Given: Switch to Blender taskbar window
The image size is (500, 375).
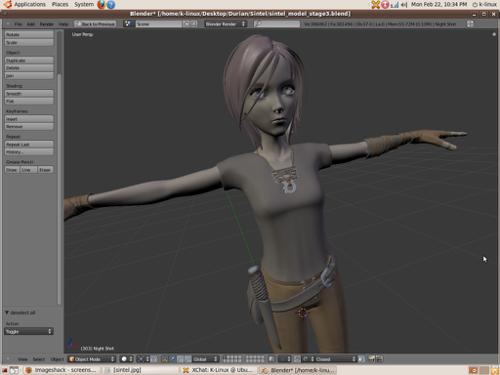Looking at the screenshot, I should pyautogui.click(x=297, y=370).
